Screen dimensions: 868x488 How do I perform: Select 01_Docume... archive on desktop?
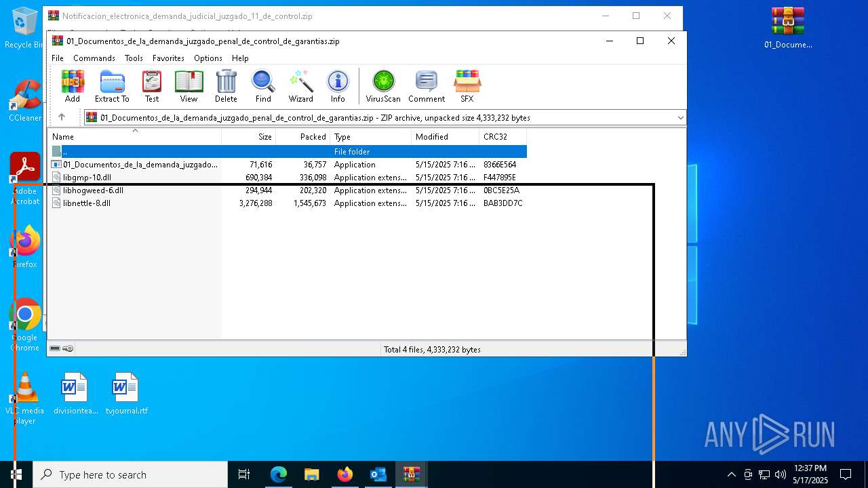[x=788, y=28]
